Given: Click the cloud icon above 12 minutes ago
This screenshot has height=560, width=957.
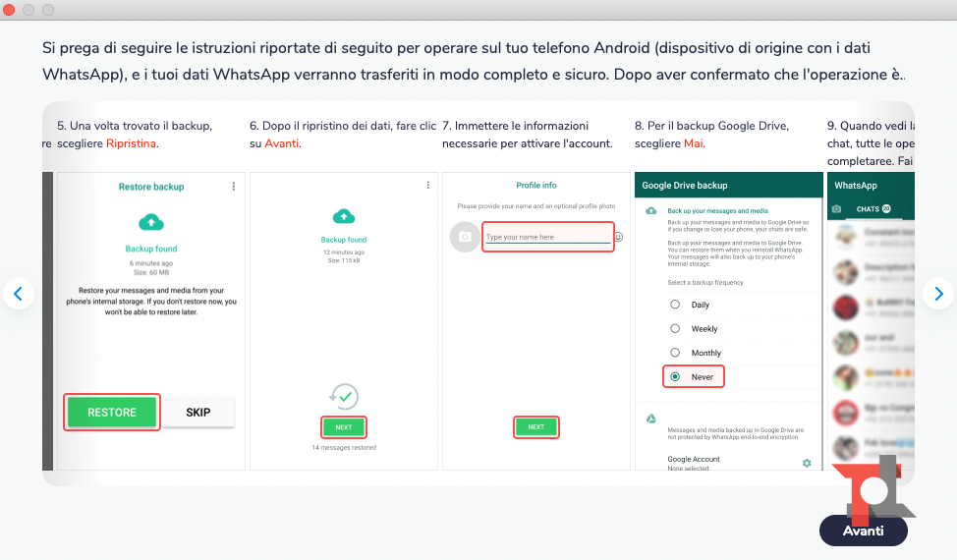Looking at the screenshot, I should pyautogui.click(x=344, y=216).
